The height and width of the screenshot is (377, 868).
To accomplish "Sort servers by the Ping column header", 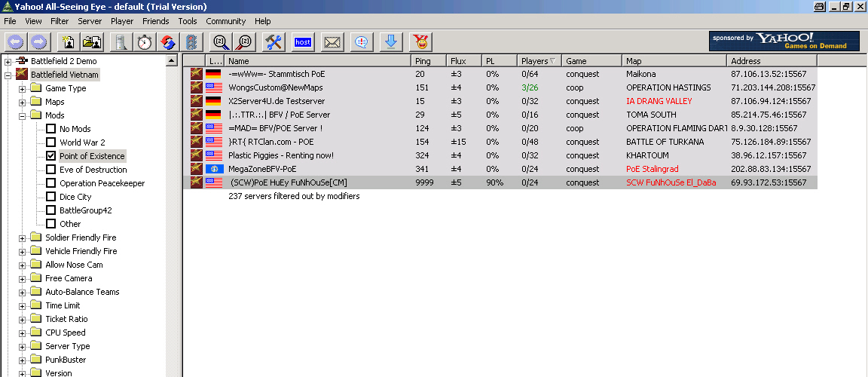I will (x=429, y=61).
